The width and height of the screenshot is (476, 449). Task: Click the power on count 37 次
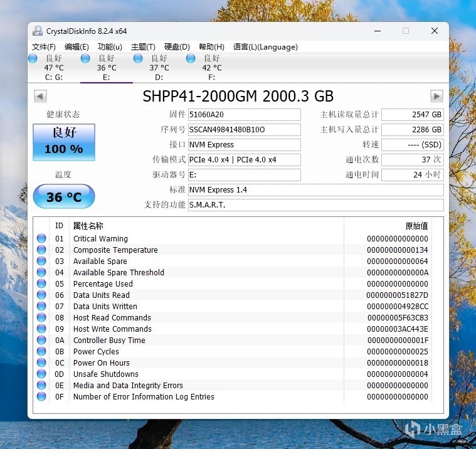(x=413, y=160)
